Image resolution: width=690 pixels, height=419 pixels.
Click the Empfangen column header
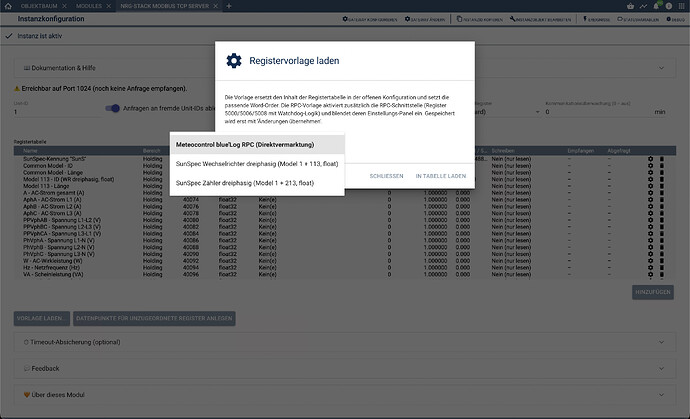pos(580,151)
